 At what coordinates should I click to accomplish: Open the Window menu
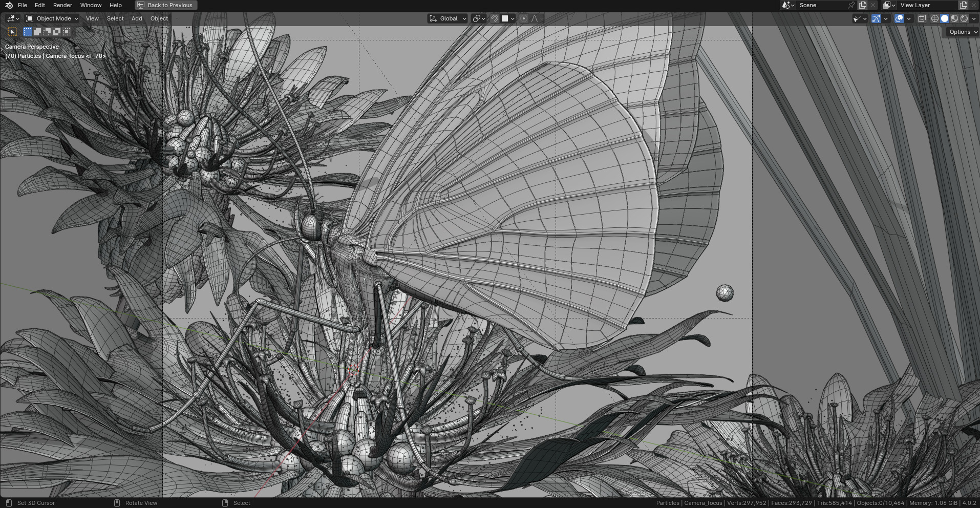point(91,5)
